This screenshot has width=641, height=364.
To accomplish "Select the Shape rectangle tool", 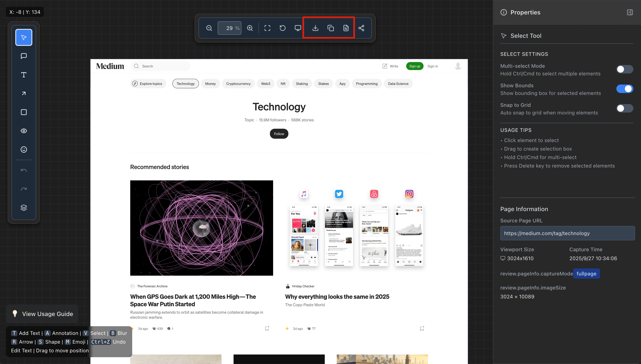I will point(24,112).
